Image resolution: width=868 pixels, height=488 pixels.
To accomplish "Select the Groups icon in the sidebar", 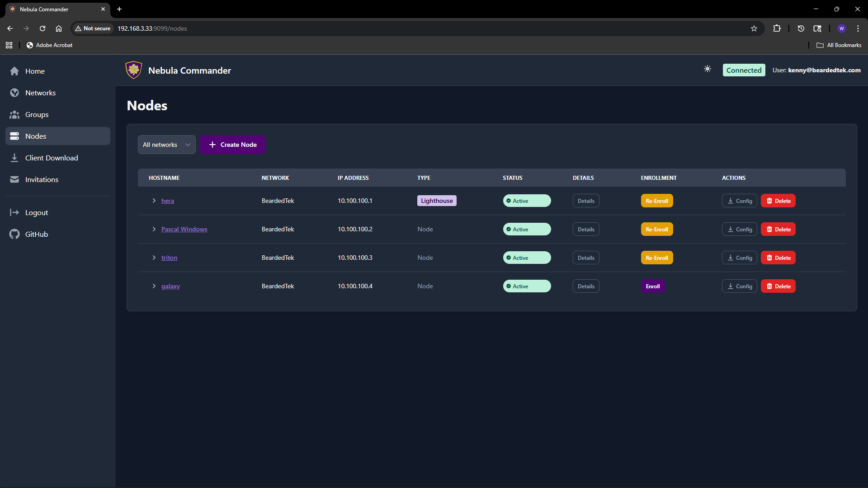I will (14, 114).
